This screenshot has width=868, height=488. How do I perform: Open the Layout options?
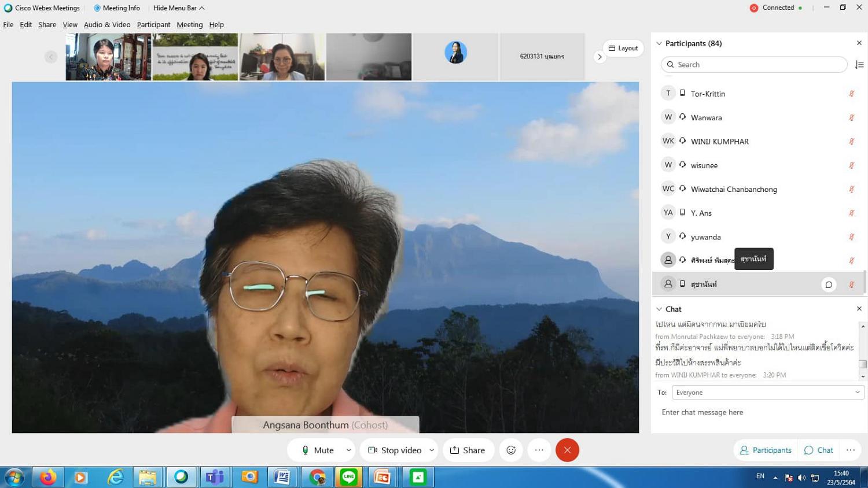[x=623, y=48]
